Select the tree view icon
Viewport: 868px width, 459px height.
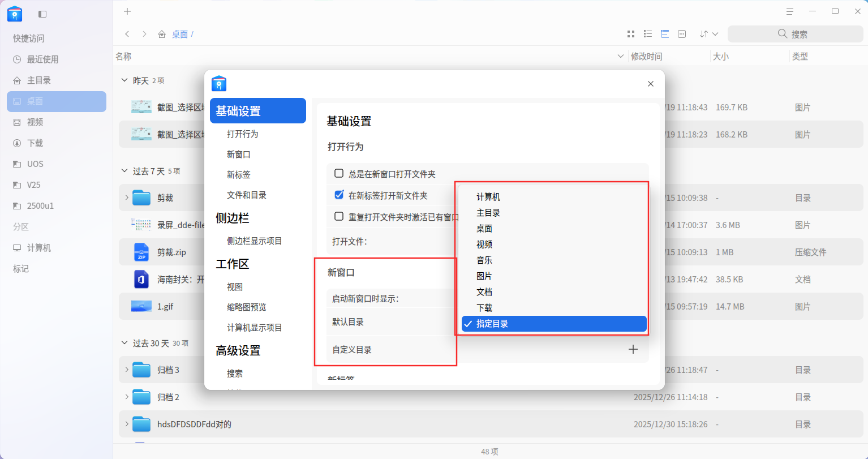(x=665, y=34)
